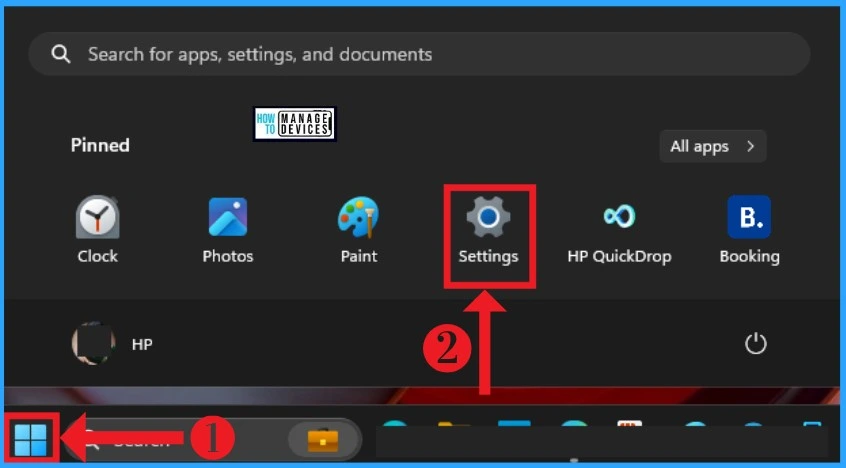The width and height of the screenshot is (846, 468).
Task: Launch the Photos app
Action: [228, 229]
